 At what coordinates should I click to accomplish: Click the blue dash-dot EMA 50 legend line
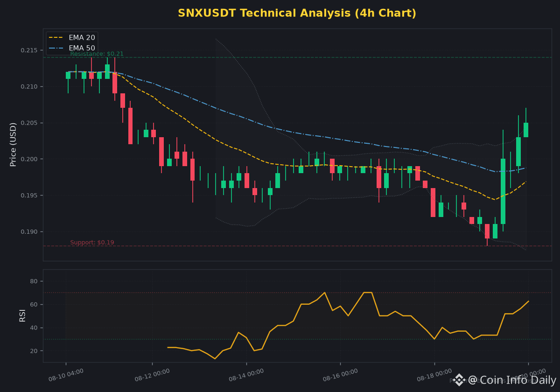(56, 48)
